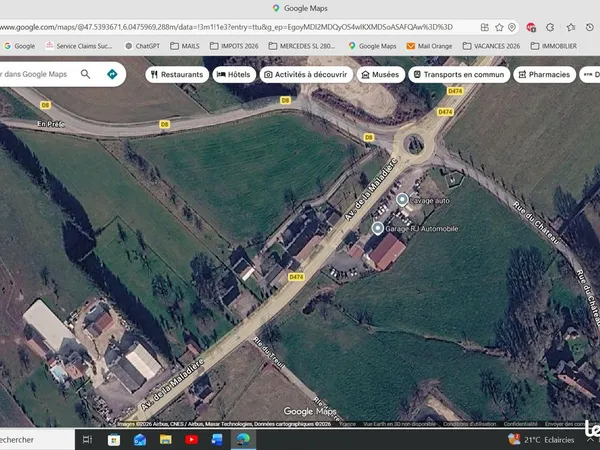600x450 pixels.
Task: Select Transports en commun chip
Action: tap(459, 75)
